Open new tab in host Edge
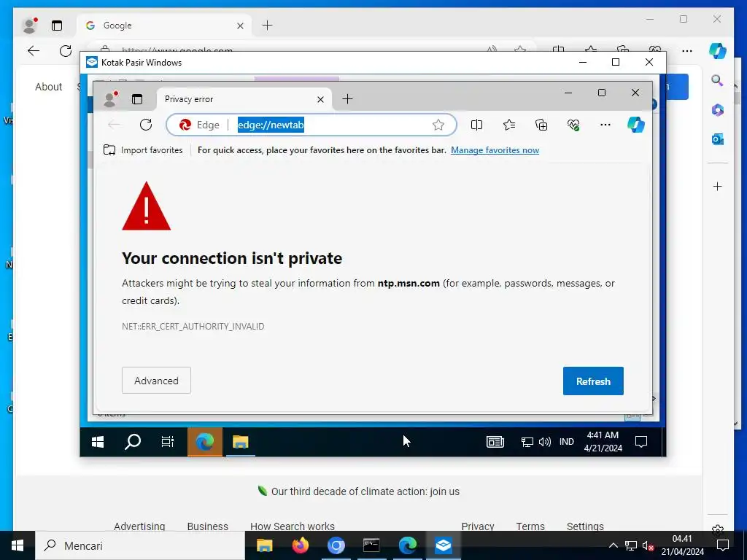Image resolution: width=747 pixels, height=560 pixels. tap(267, 26)
